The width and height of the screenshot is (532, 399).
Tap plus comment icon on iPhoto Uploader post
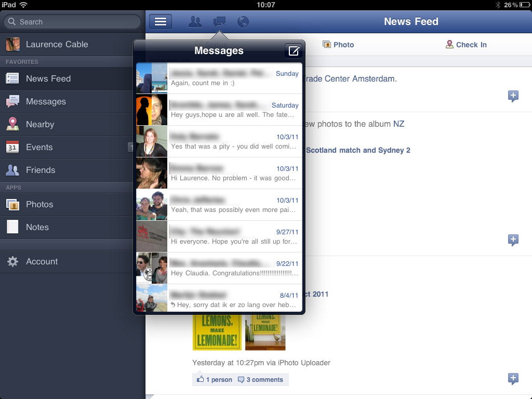pyautogui.click(x=513, y=379)
